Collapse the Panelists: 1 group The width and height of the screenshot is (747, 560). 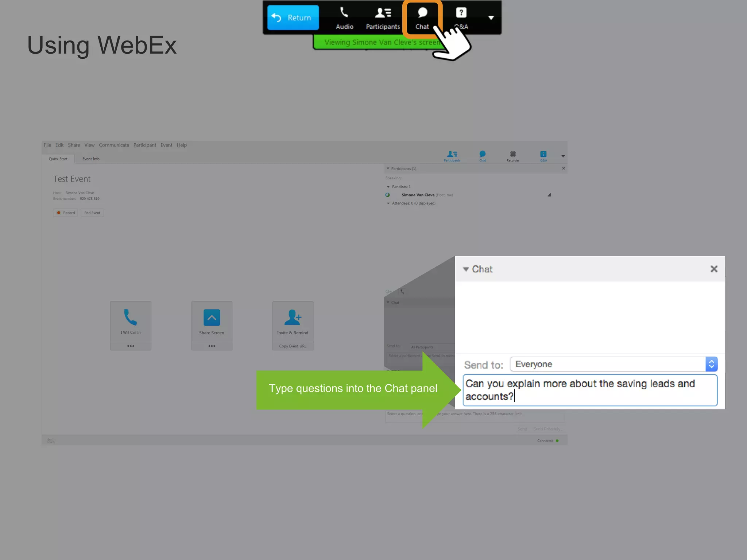(388, 187)
